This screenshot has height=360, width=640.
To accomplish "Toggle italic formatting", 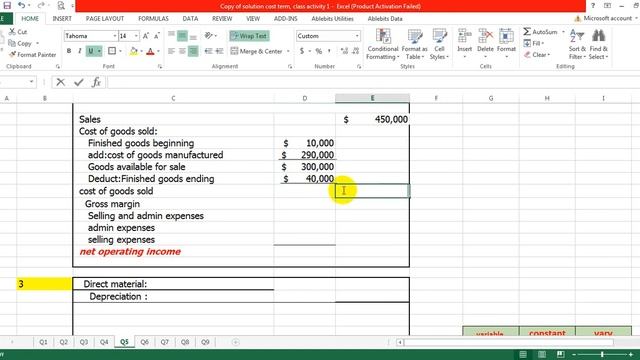I will coord(80,51).
